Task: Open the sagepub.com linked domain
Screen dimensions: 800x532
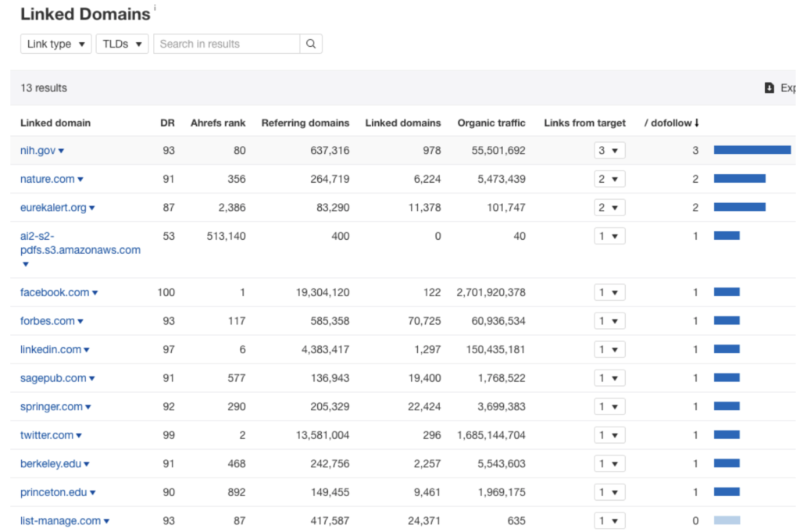Action: click(x=53, y=378)
